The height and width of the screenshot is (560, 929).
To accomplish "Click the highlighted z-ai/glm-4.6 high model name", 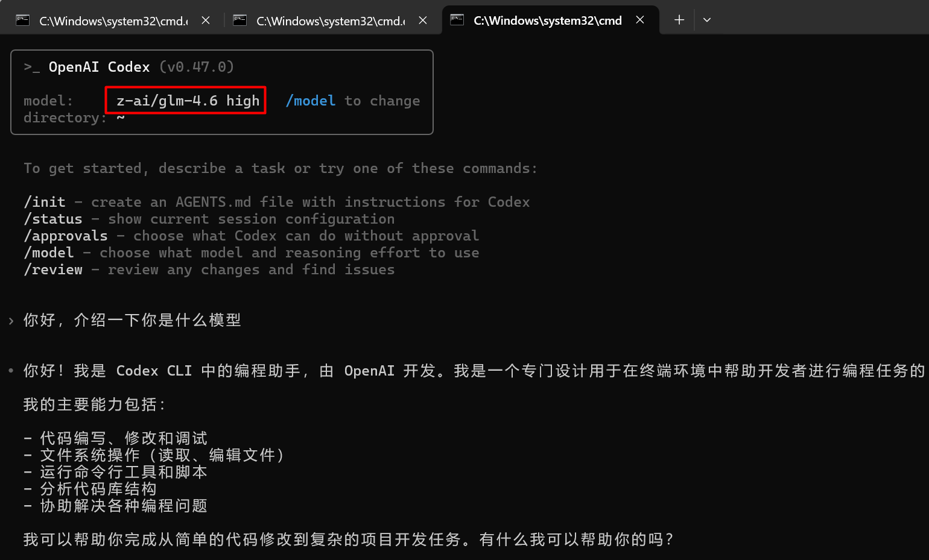I will click(x=185, y=100).
